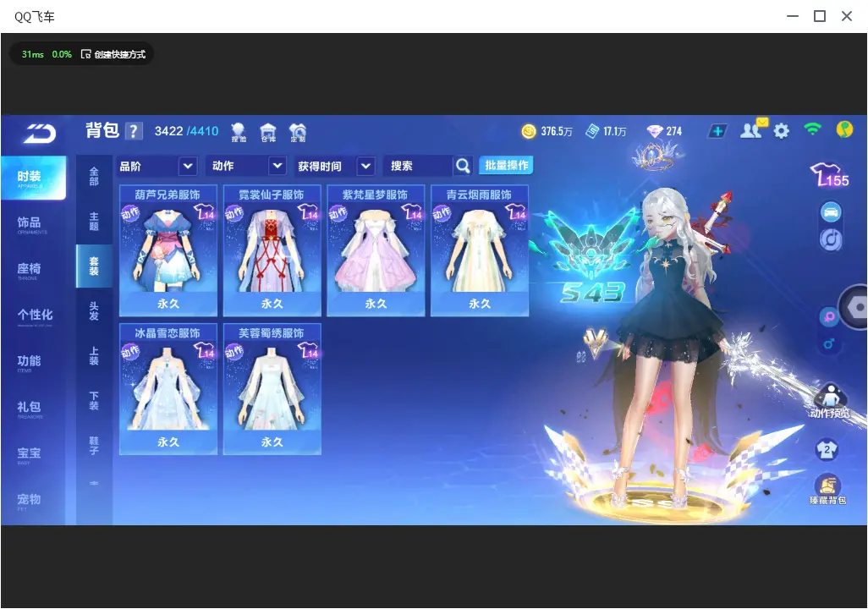Click the 批量操作 batch operation button
The width and height of the screenshot is (868, 609).
(506, 166)
